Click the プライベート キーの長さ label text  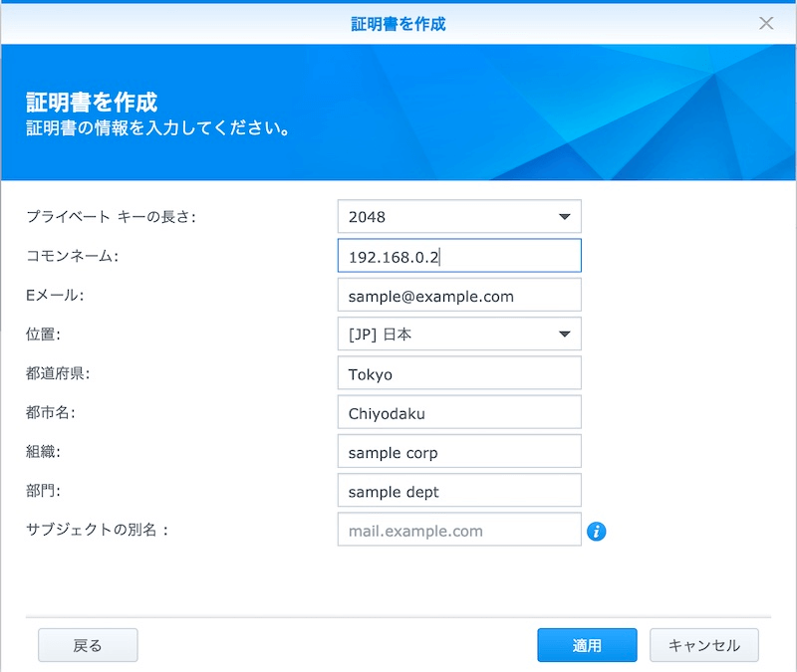[111, 217]
